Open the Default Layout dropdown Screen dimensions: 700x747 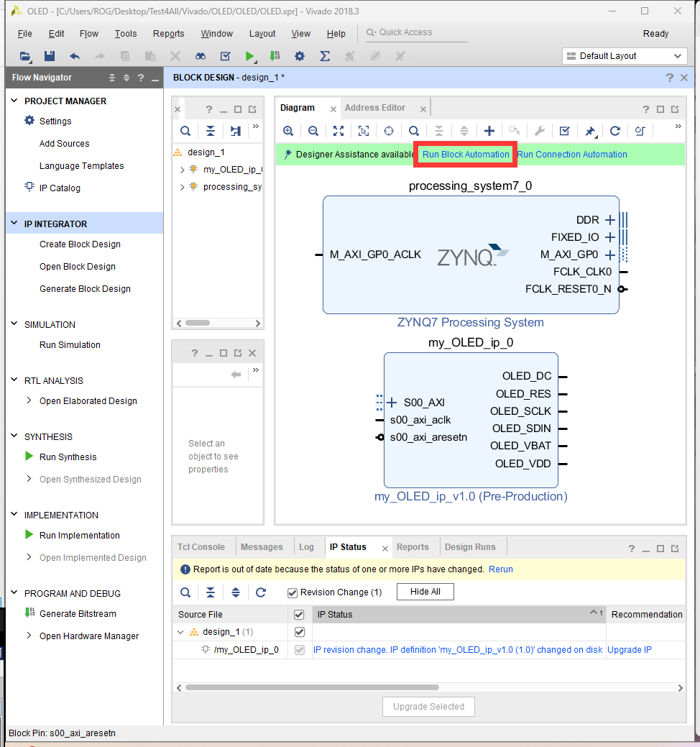pos(625,56)
